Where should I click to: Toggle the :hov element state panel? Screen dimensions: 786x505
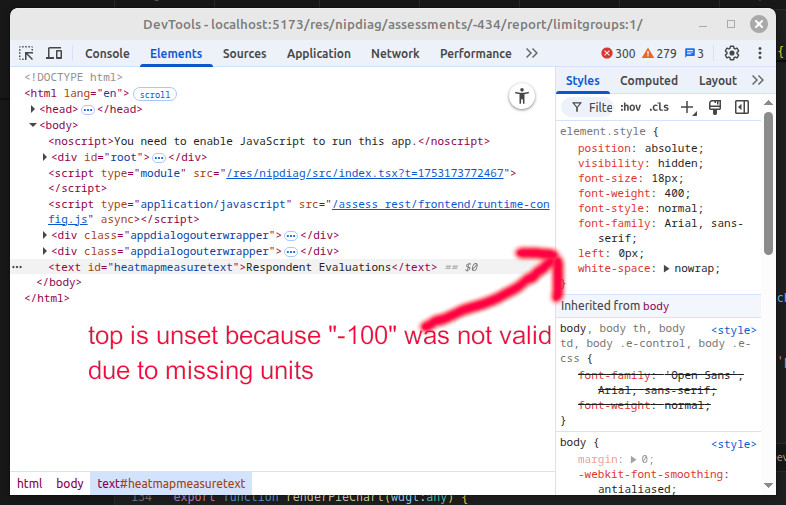point(630,107)
